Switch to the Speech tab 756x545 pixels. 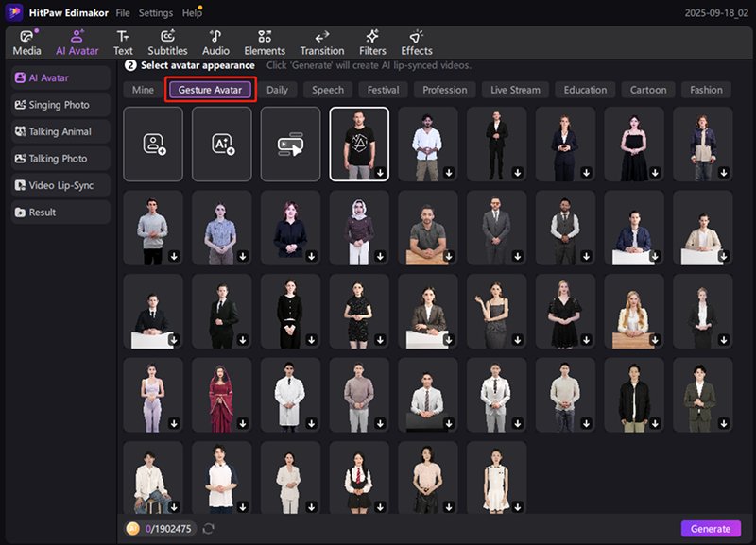(x=328, y=90)
